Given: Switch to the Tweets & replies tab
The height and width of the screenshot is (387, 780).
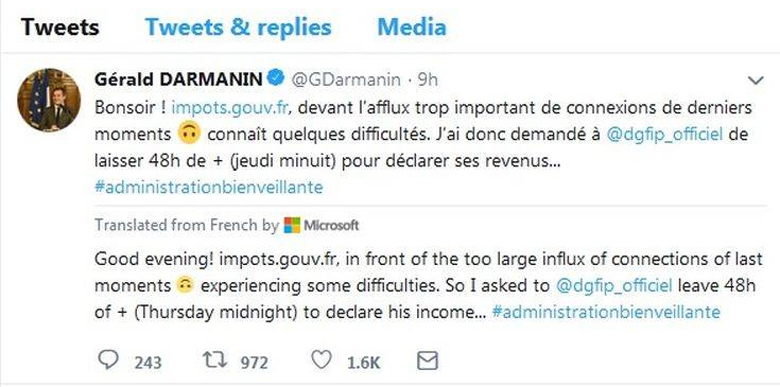Looking at the screenshot, I should tap(238, 27).
